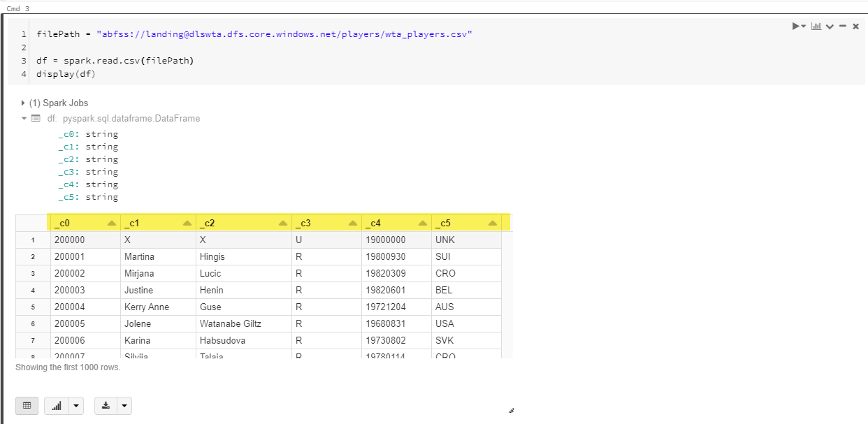Image resolution: width=868 pixels, height=424 pixels.
Task: Switch results to table view
Action: tap(27, 405)
